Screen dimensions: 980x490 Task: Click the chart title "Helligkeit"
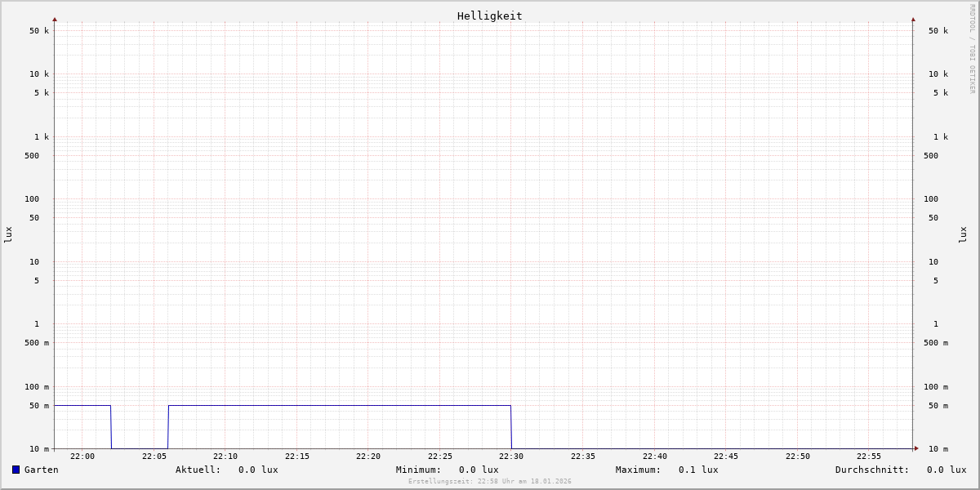tap(490, 16)
